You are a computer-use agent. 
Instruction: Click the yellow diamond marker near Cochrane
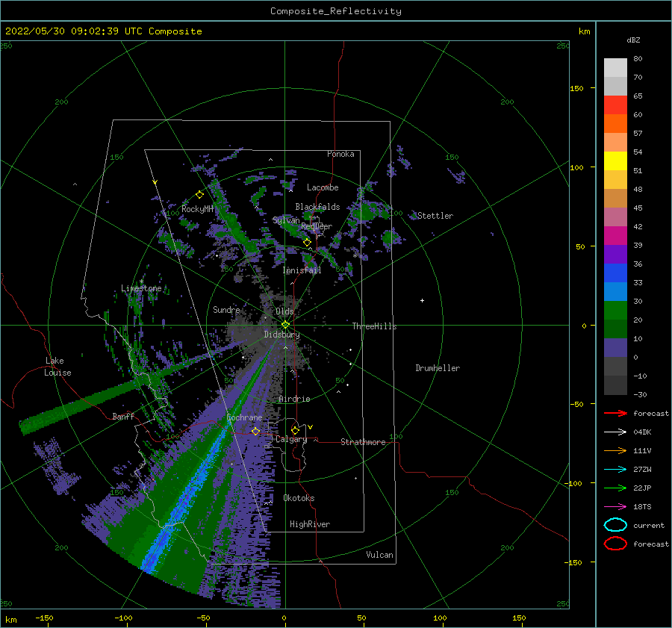pos(255,432)
